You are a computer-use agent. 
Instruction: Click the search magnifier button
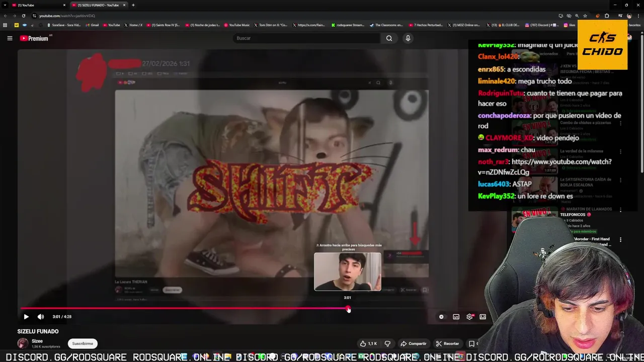(x=389, y=38)
